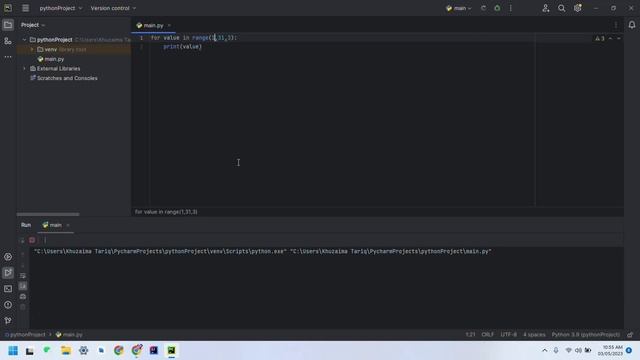Screen dimensions: 640x360
Task: Toggle scroll to end in console
Action: [23, 286]
